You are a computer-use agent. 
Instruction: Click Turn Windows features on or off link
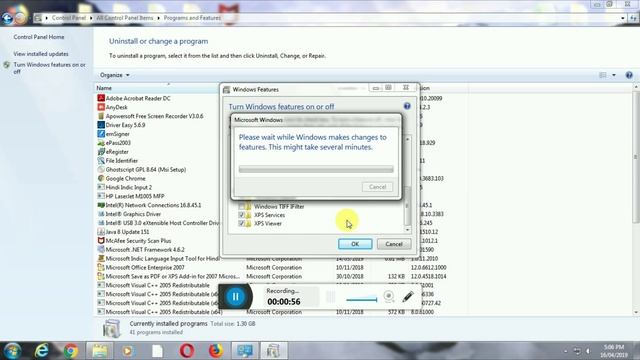(x=49, y=68)
